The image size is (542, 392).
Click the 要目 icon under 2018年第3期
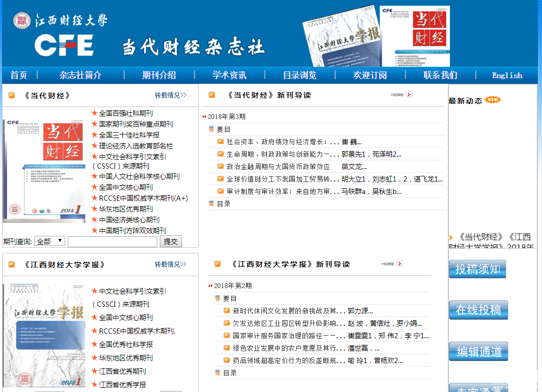tap(211, 129)
